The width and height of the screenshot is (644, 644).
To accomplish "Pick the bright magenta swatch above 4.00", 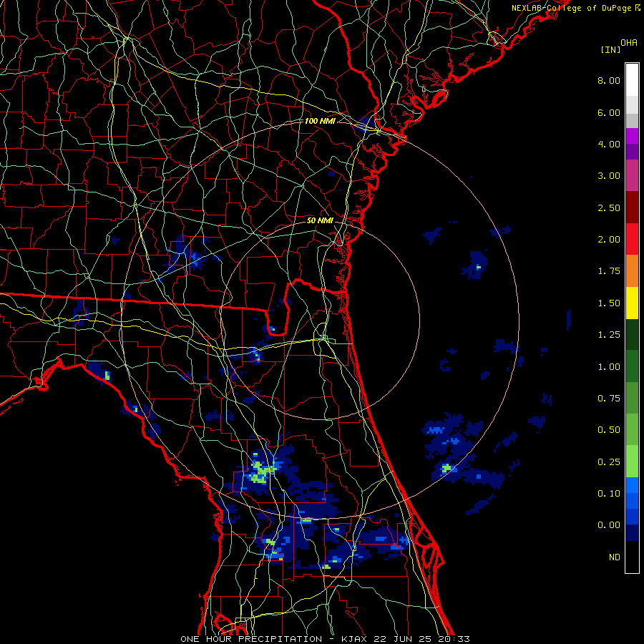I will 632,136.
